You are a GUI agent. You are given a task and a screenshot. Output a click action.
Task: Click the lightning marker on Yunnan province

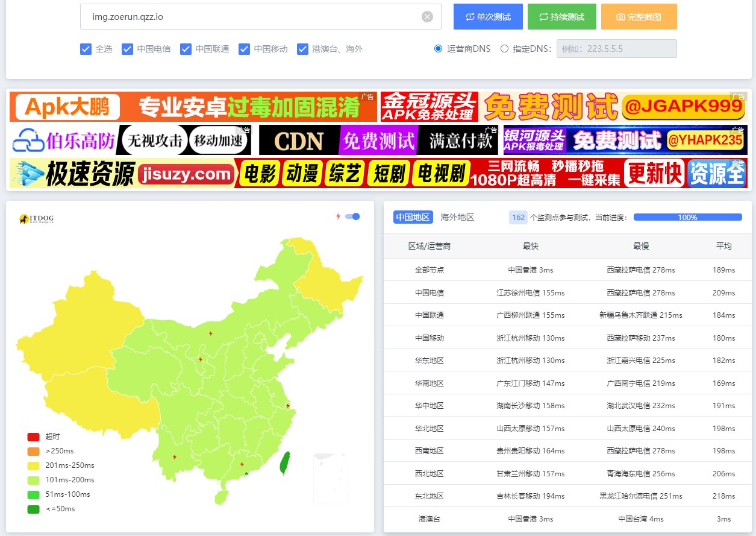pos(175,457)
